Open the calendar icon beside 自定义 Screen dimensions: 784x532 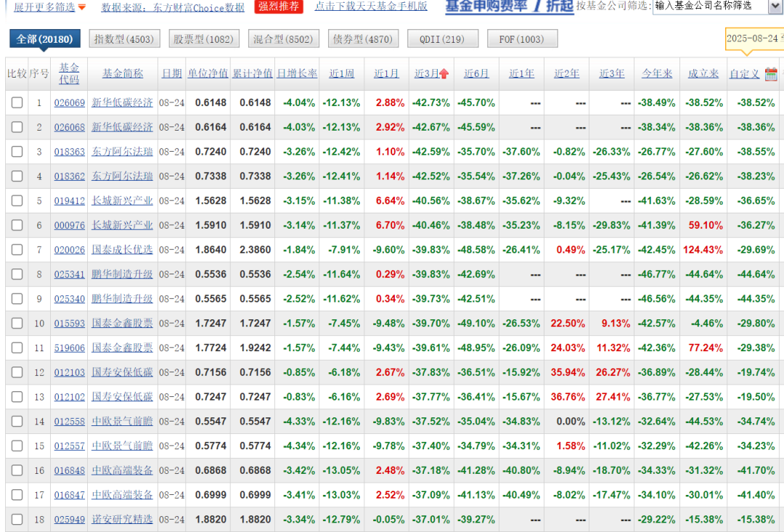[770, 74]
